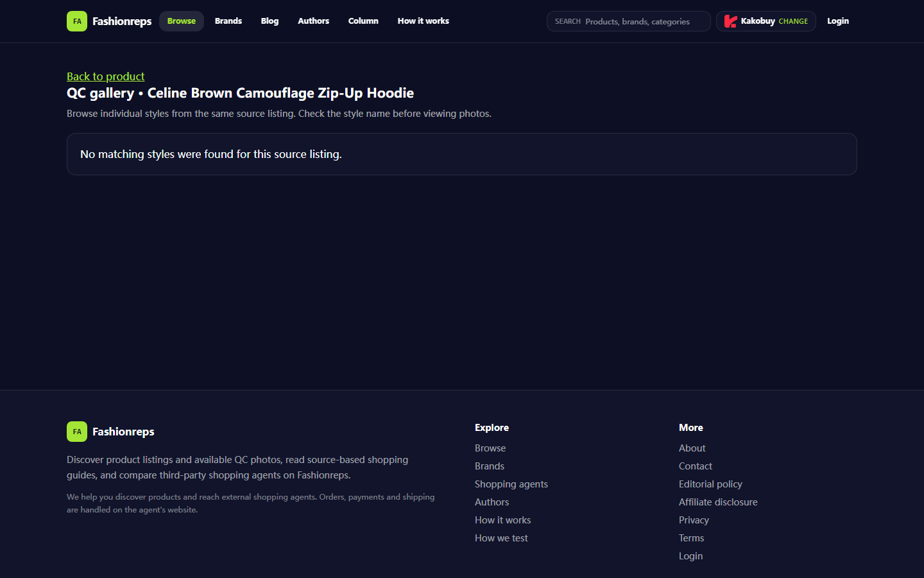The height and width of the screenshot is (578, 924).
Task: Open the About footer link
Action: 692,448
